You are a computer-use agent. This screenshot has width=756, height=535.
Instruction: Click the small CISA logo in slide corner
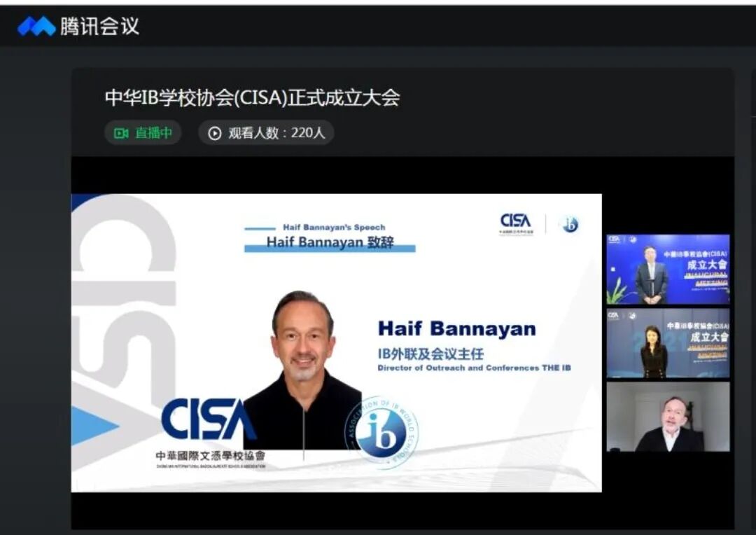(x=516, y=223)
